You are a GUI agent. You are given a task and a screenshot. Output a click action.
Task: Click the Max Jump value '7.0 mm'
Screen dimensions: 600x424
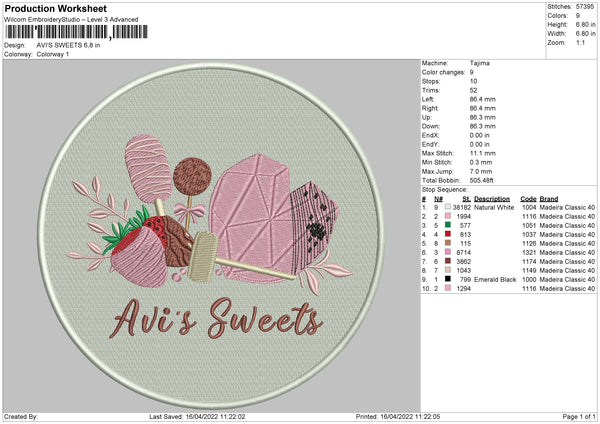pyautogui.click(x=481, y=171)
